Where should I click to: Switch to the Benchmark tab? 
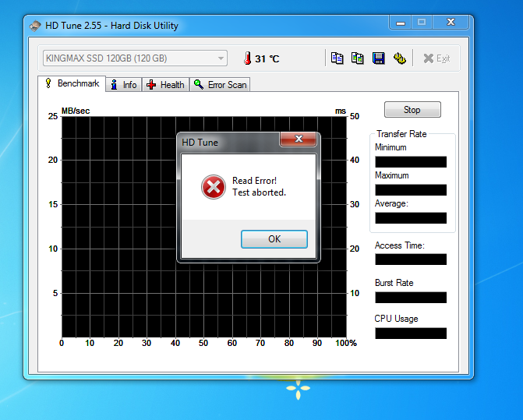(72, 83)
